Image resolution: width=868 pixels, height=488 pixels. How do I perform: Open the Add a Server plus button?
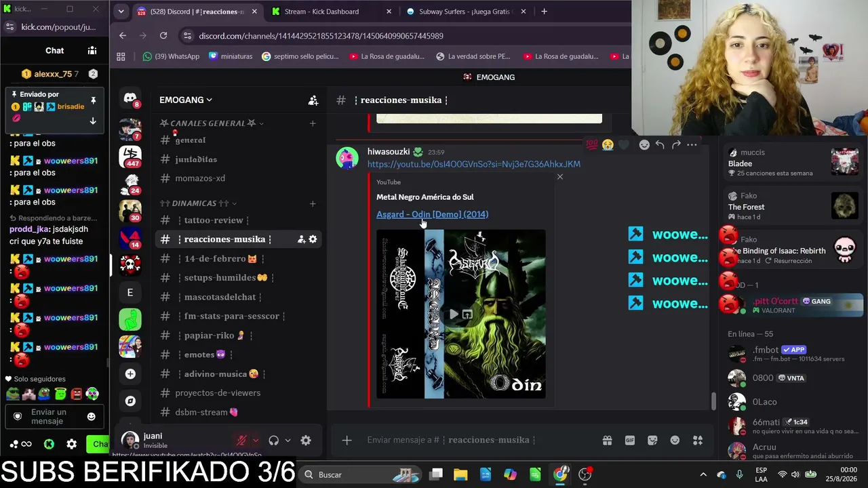click(x=130, y=374)
